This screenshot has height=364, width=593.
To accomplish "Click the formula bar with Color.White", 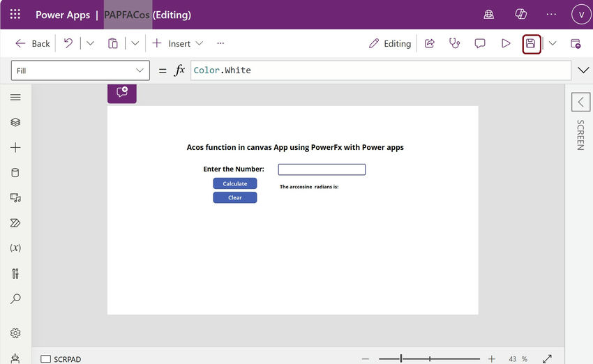I will [381, 70].
